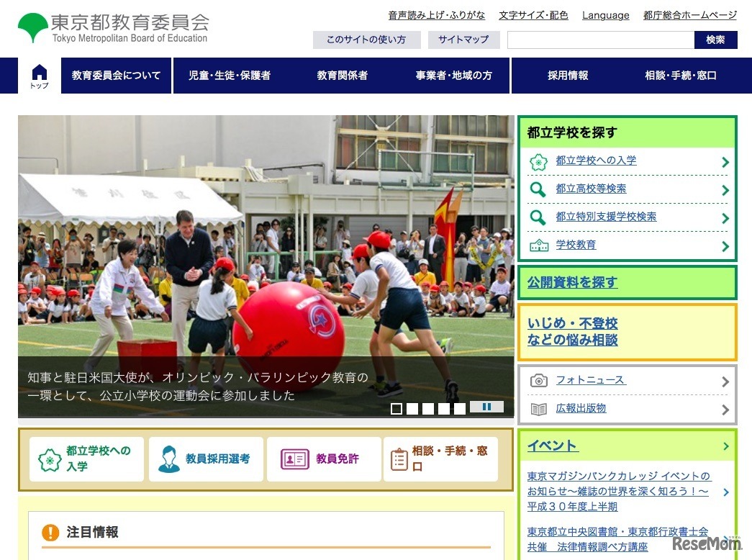Image resolution: width=752 pixels, height=560 pixels.
Task: Open 公開資料を探す link
Action: 572,283
